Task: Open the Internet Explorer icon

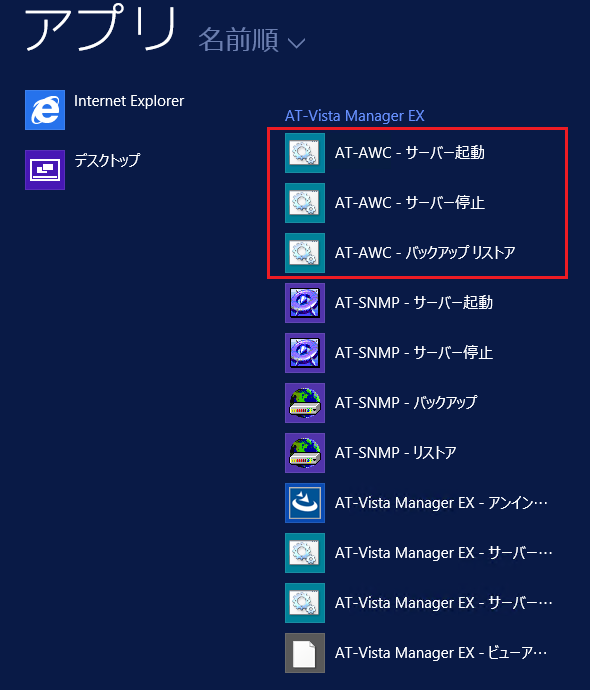Action: point(45,110)
